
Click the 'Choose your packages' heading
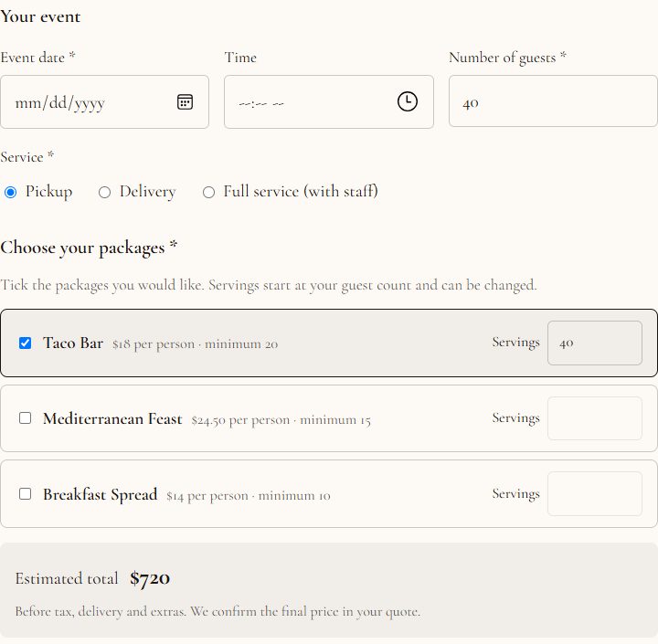tap(89, 248)
